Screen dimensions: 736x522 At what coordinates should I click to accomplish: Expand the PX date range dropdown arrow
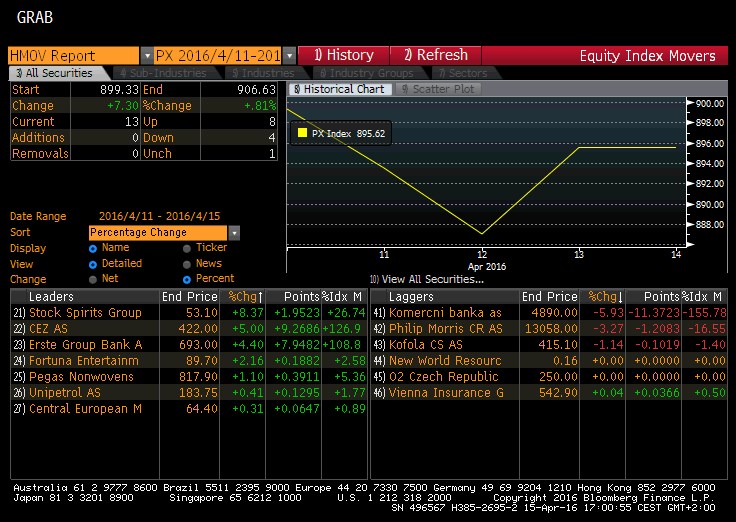(289, 56)
